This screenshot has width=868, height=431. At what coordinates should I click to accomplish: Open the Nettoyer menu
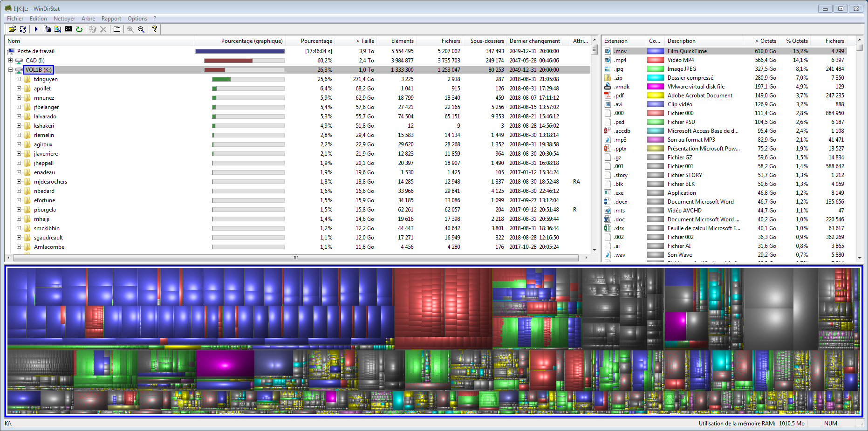pyautogui.click(x=64, y=19)
